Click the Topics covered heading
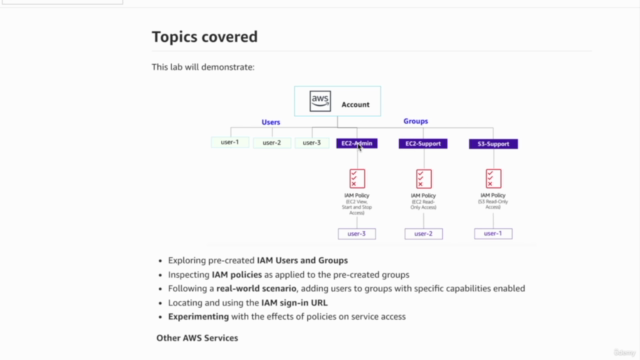This screenshot has width=640, height=360. tap(205, 37)
